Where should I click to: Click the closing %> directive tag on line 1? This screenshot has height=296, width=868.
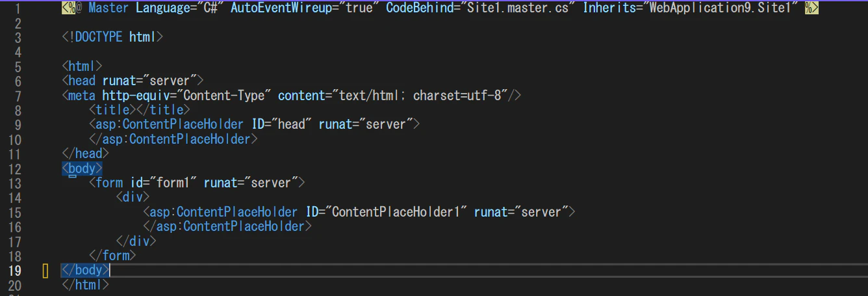(811, 8)
